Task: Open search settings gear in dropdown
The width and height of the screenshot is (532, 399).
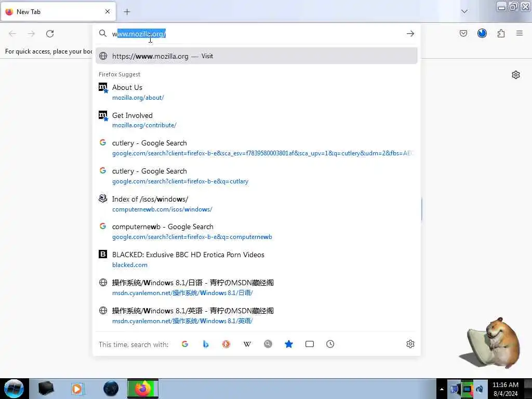Action: (410, 344)
